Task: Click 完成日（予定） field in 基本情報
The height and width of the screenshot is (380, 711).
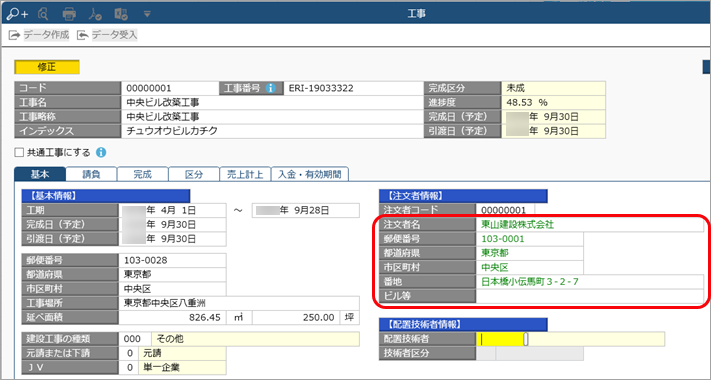Action: [172, 224]
